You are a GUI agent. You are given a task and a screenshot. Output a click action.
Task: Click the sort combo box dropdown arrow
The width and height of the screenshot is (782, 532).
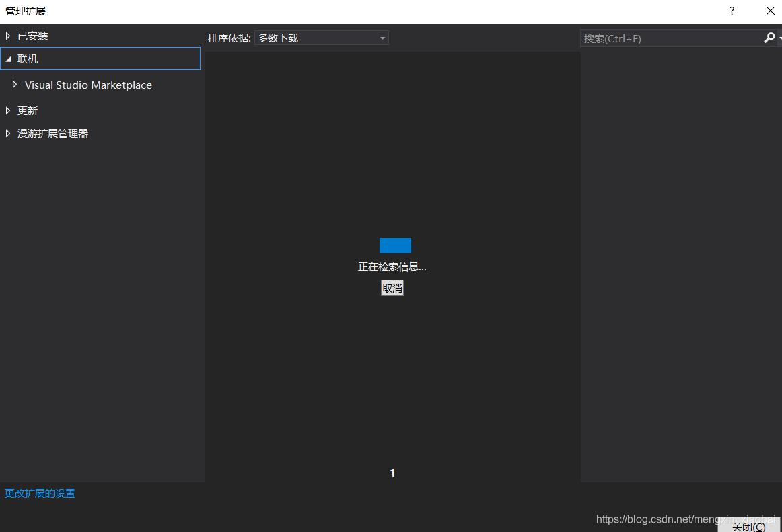click(383, 38)
